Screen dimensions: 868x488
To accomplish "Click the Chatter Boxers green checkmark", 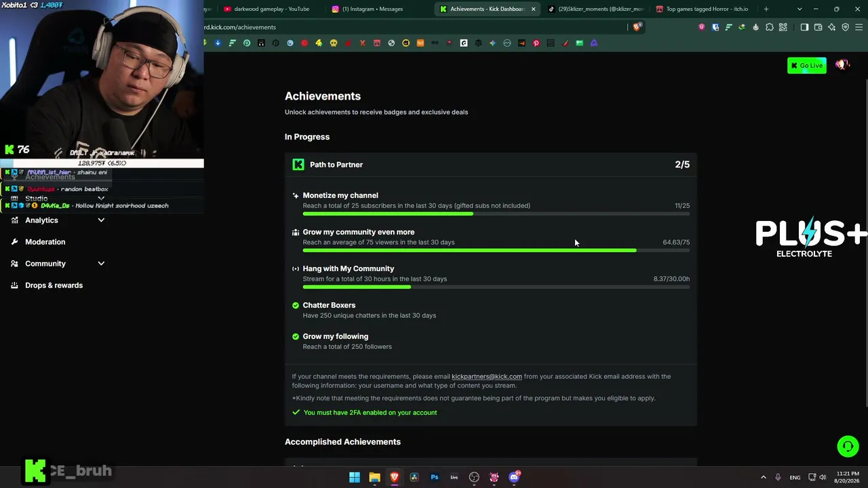I will click(x=296, y=306).
